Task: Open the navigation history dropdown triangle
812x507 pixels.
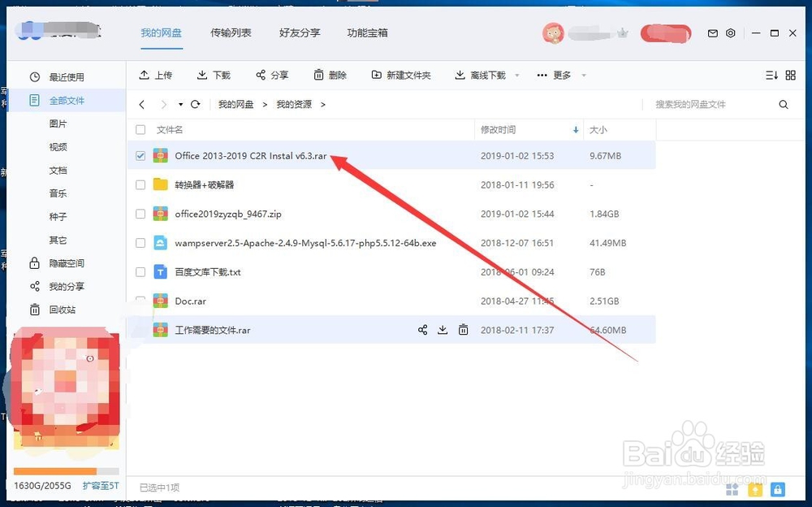Action: 180,105
